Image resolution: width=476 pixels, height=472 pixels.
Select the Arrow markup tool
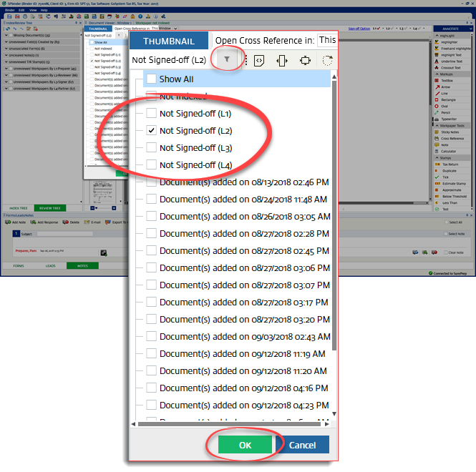point(442,87)
